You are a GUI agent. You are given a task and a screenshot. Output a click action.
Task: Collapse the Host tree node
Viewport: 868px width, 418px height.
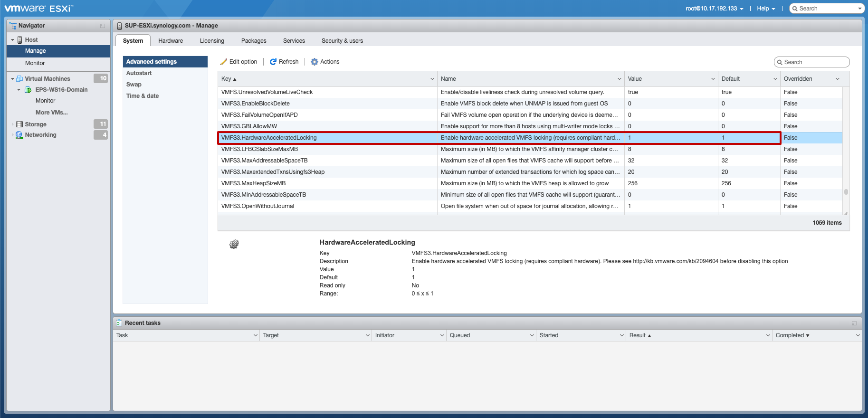click(13, 40)
